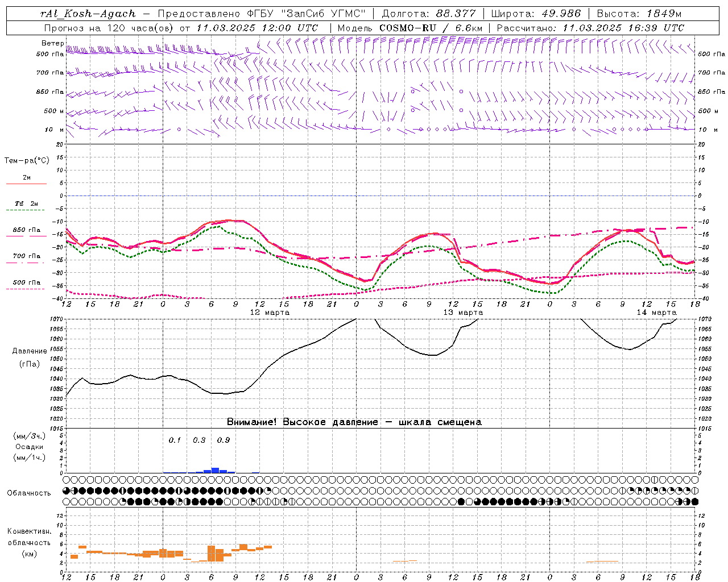Click the Облачность row label
The height and width of the screenshot is (582, 728).
[x=29, y=493]
